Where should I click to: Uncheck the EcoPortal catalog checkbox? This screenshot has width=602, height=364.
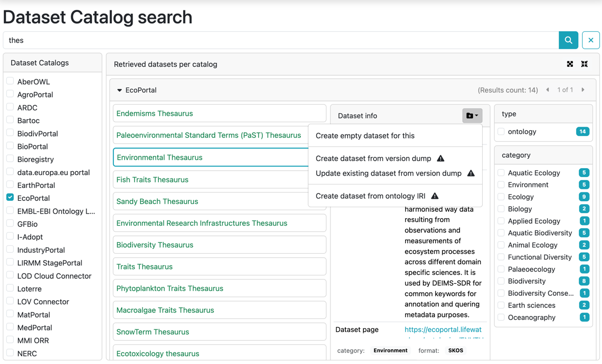[9, 198]
